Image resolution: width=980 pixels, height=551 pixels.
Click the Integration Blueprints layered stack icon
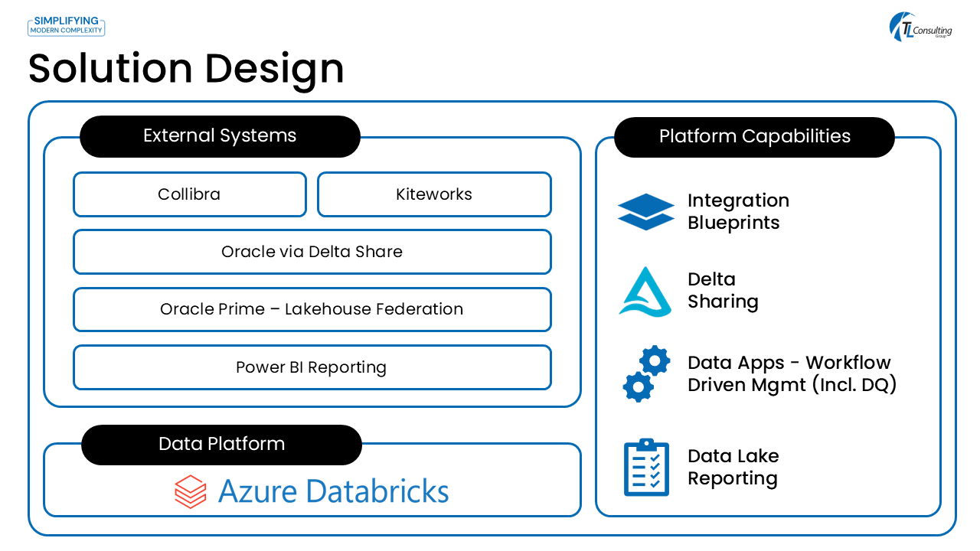pos(645,212)
